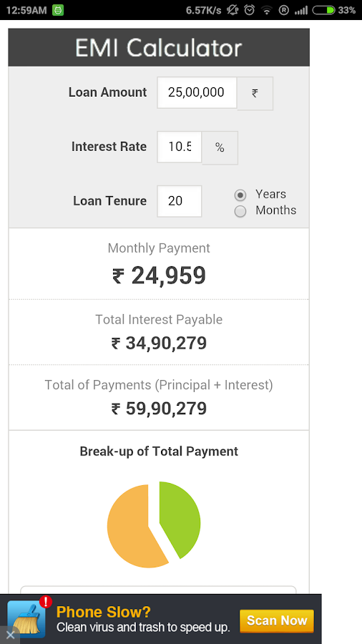Select the Years radio button
The height and width of the screenshot is (644, 362).
(240, 195)
